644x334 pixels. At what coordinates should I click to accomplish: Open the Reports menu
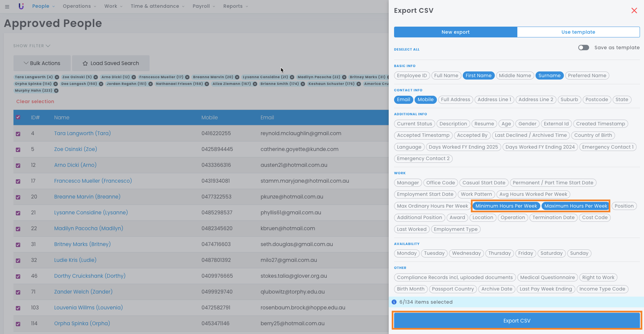pyautogui.click(x=235, y=6)
